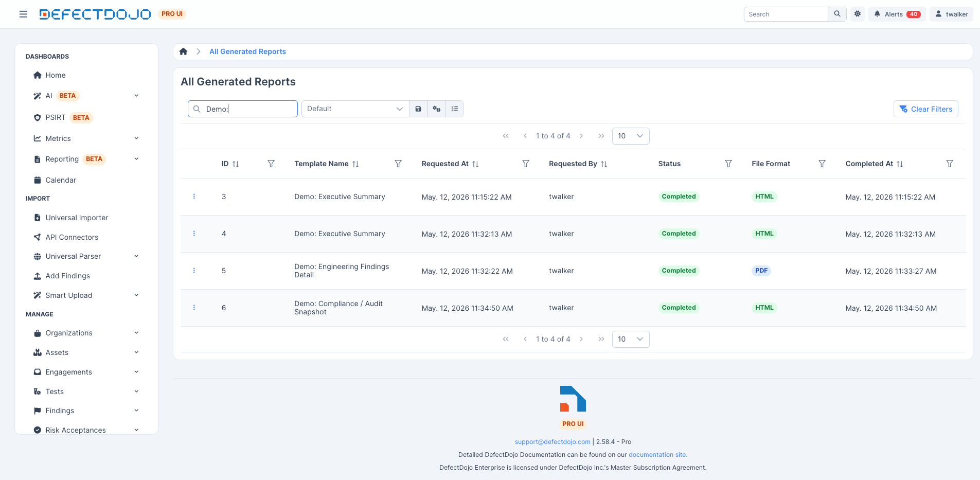Go to first page in top pagination

pyautogui.click(x=506, y=136)
